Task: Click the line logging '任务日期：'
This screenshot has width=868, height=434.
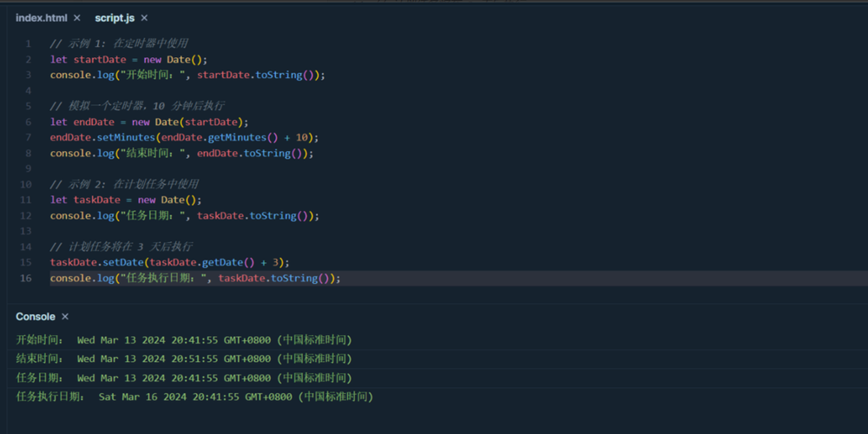Action: (185, 215)
